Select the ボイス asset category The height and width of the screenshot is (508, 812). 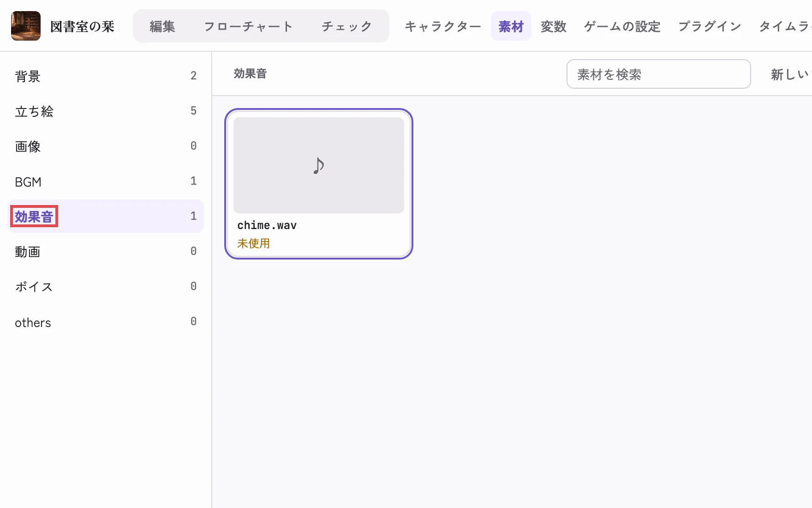point(106,286)
